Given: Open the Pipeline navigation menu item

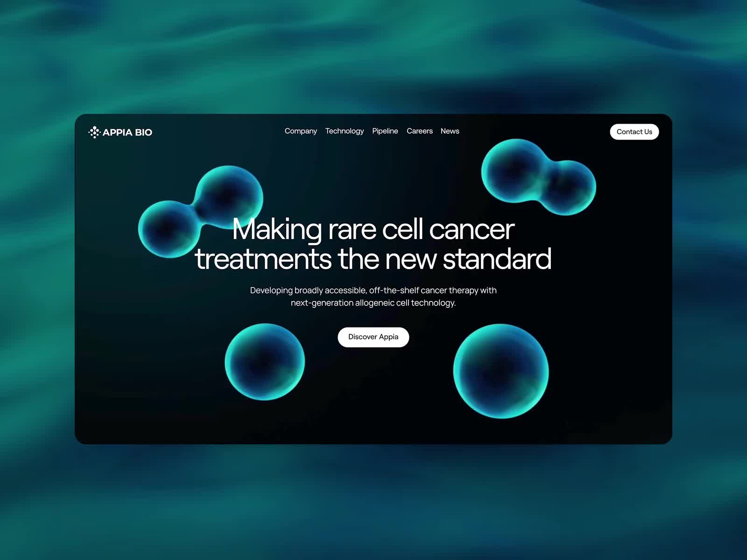Looking at the screenshot, I should 385,131.
